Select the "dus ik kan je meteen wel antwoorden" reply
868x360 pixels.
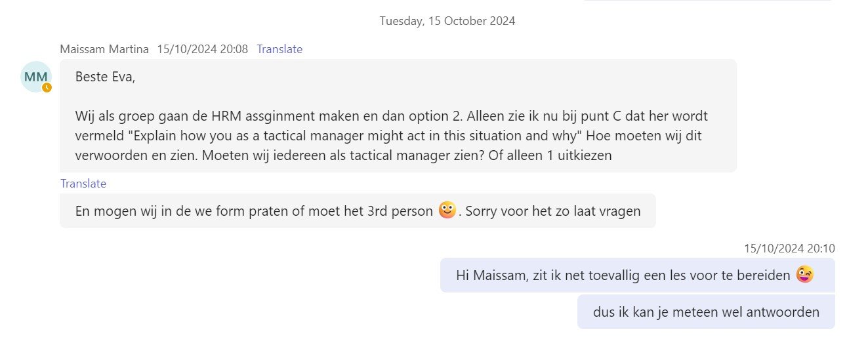tap(706, 312)
